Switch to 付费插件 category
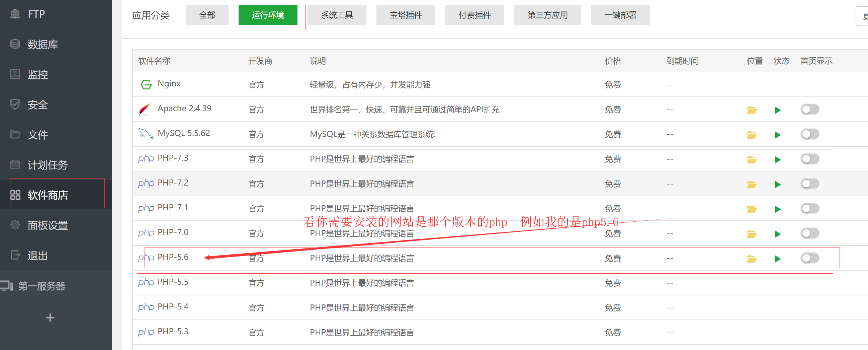Viewport: 868px width, 350px height. click(474, 15)
